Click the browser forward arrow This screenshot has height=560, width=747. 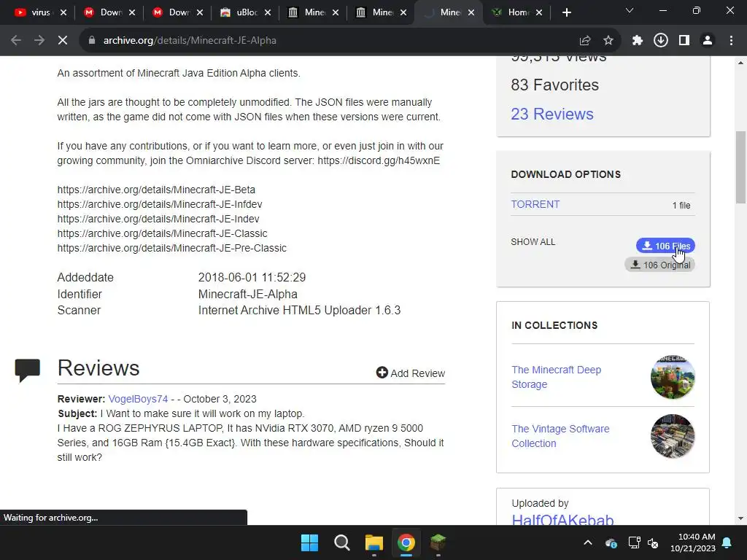tap(39, 41)
